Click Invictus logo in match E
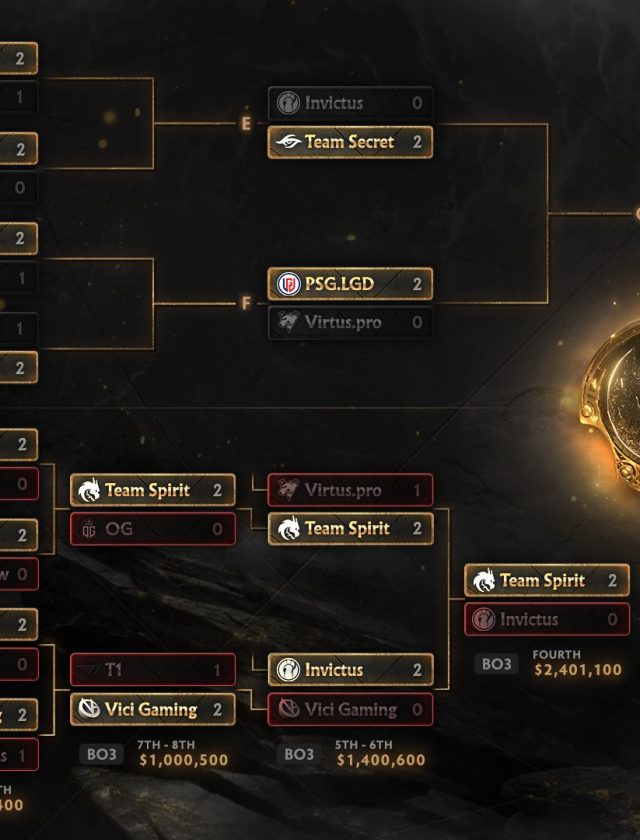 [x=288, y=103]
